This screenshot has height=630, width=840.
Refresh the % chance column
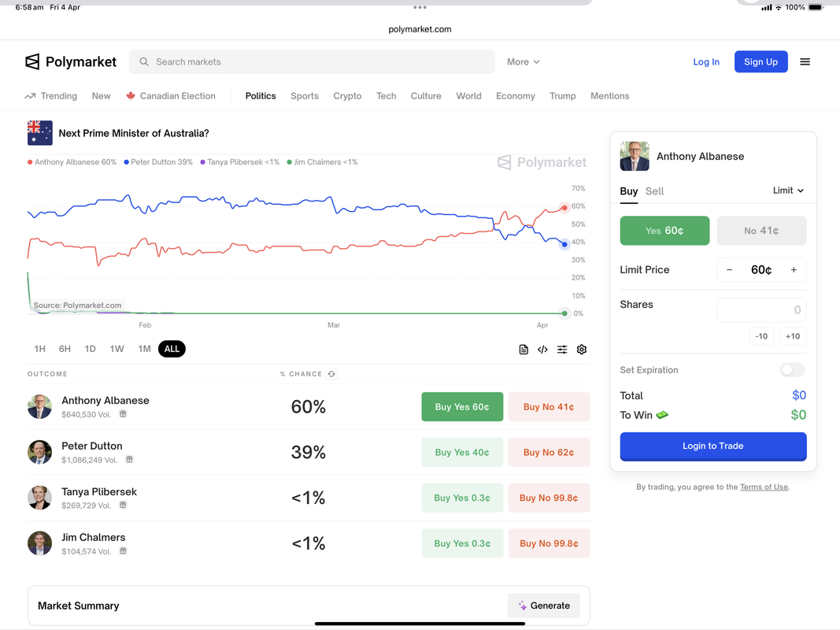pos(331,374)
